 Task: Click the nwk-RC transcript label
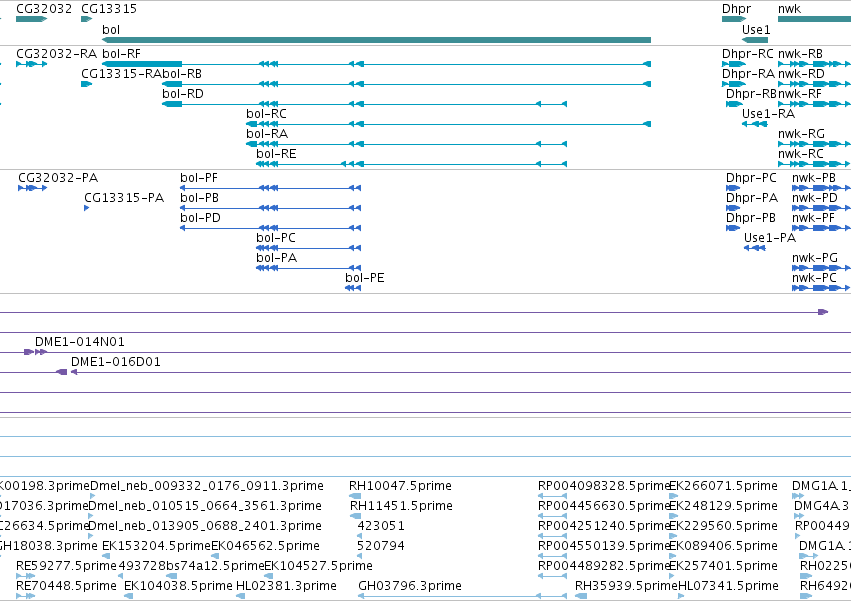click(801, 154)
